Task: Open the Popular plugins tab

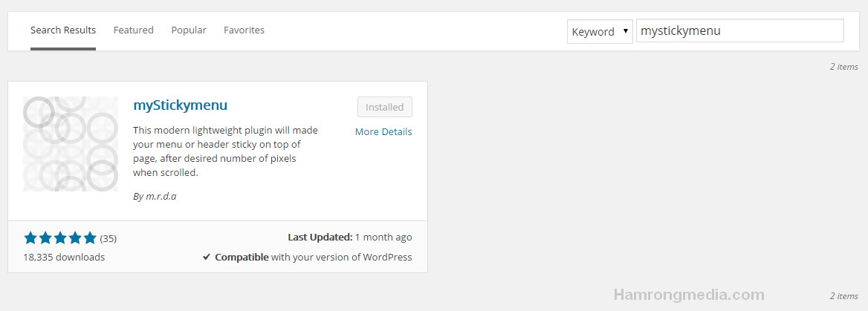Action: (189, 30)
